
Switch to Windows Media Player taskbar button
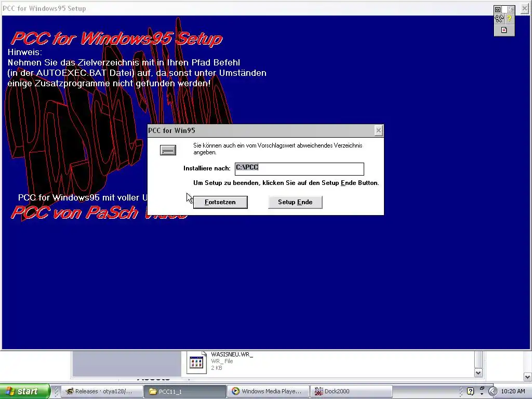pyautogui.click(x=268, y=391)
